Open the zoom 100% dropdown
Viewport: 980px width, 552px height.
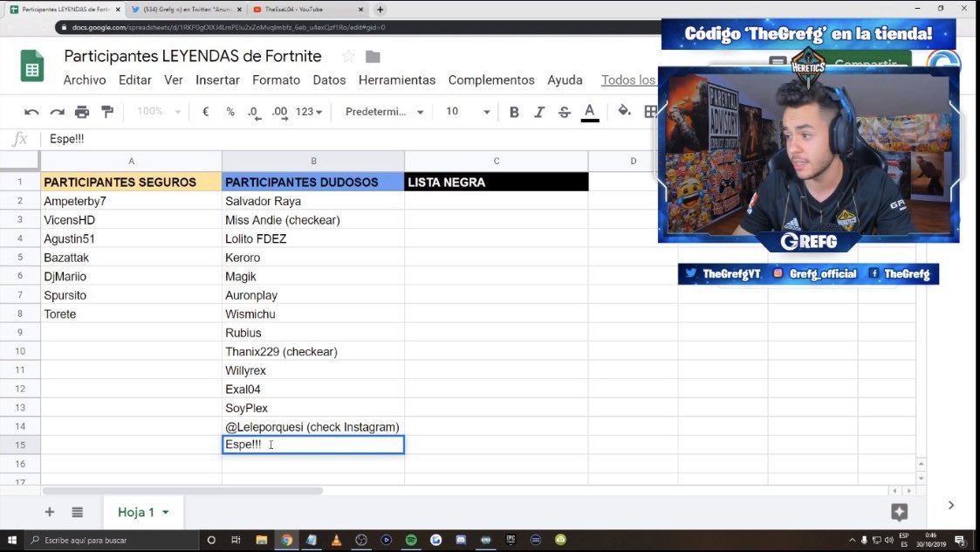[x=159, y=112]
